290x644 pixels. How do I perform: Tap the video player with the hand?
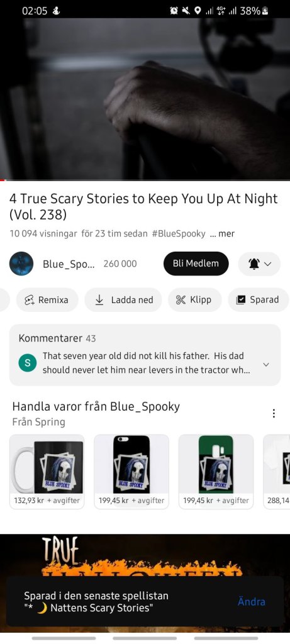click(145, 99)
